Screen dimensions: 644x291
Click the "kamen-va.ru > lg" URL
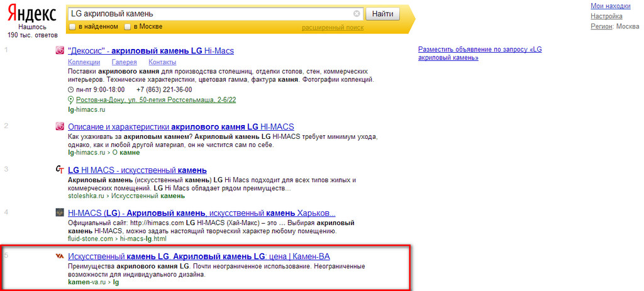pyautogui.click(x=93, y=282)
